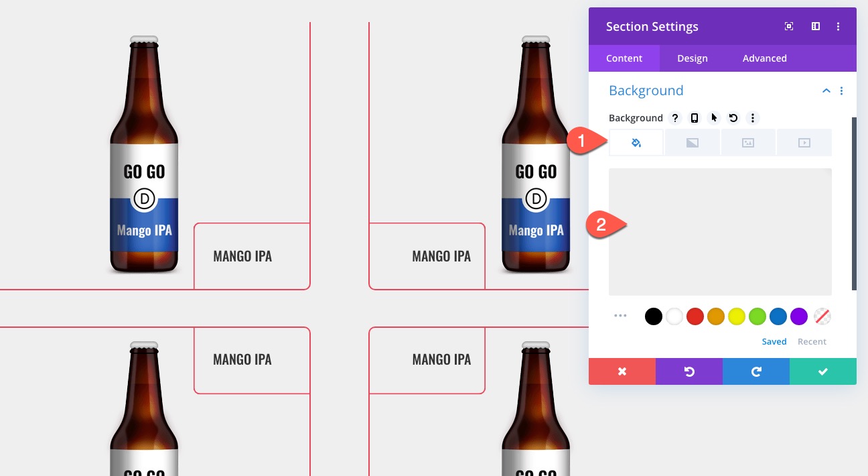Snap settings panel to sidebar icon
868x476 pixels.
pyautogui.click(x=816, y=26)
